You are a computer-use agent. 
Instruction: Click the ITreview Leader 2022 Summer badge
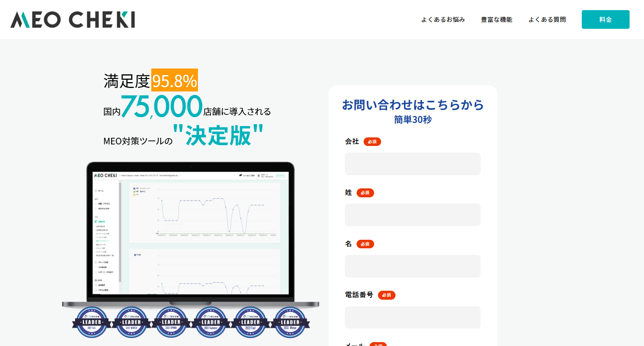211,322
